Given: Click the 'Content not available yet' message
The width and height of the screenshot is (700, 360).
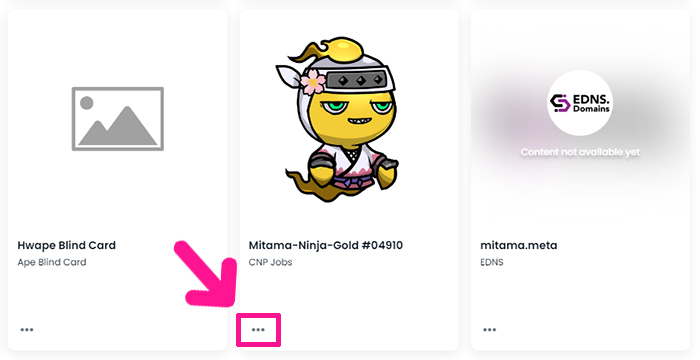Looking at the screenshot, I should pos(580,152).
